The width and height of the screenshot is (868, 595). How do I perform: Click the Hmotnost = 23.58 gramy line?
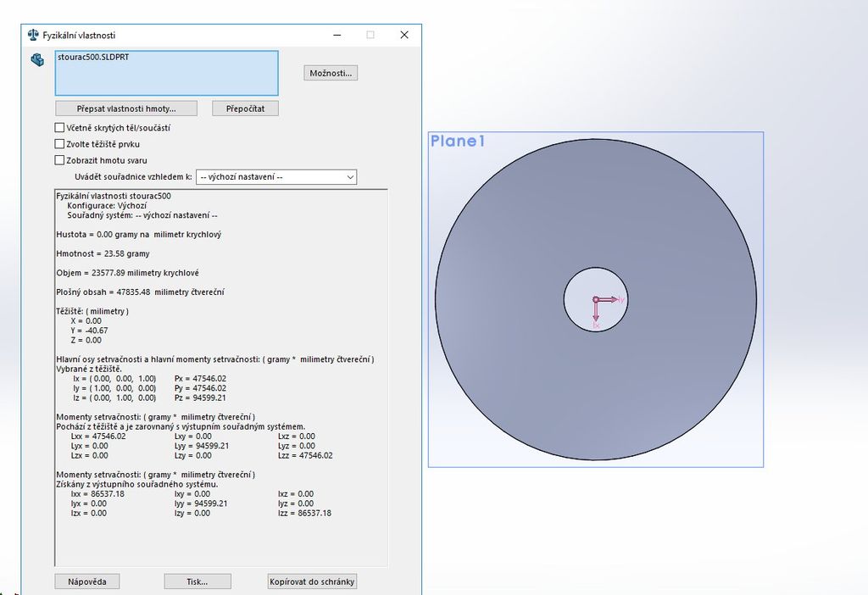(103, 253)
